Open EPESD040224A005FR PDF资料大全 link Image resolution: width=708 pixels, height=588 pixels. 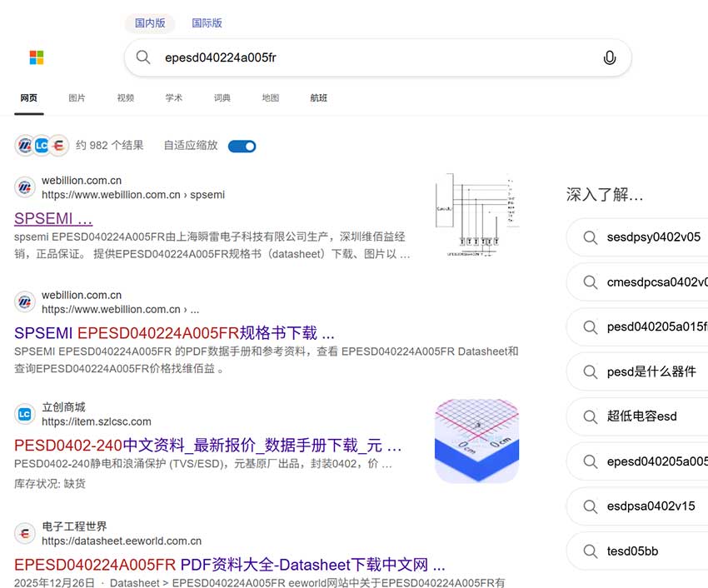click(x=230, y=565)
